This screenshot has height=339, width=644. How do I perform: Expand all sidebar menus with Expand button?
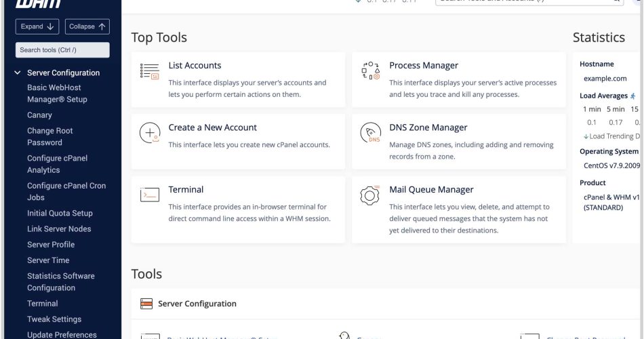(37, 26)
